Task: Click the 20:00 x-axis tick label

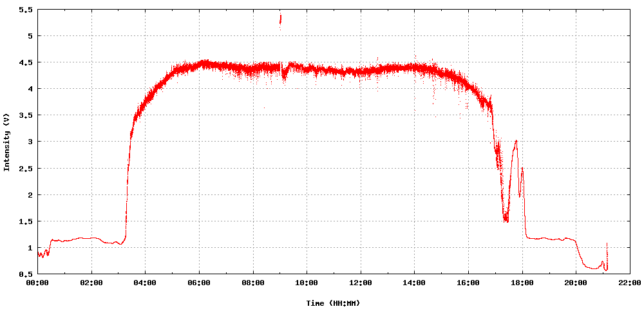Action: (x=576, y=283)
